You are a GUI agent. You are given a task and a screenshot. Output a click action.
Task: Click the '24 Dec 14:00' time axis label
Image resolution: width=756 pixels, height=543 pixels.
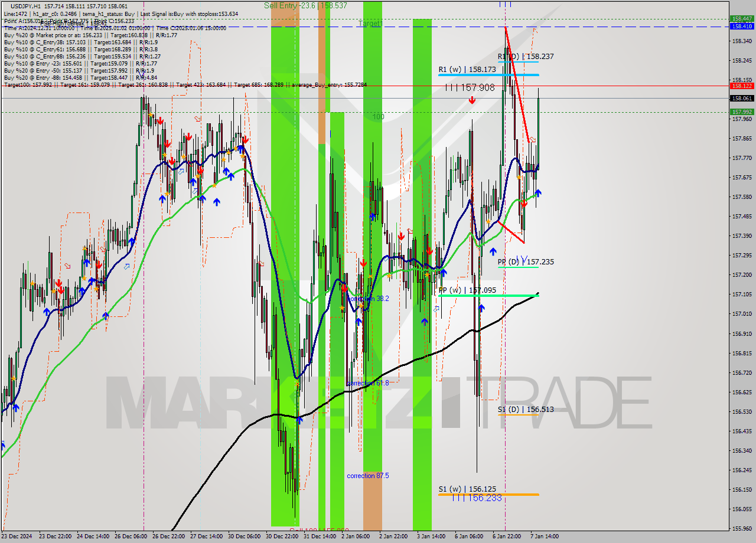pos(93,537)
